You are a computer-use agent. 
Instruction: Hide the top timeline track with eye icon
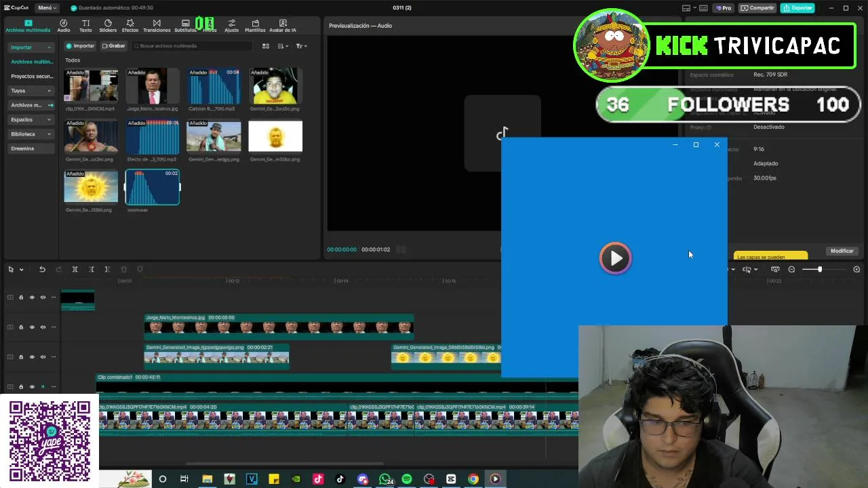(x=32, y=297)
